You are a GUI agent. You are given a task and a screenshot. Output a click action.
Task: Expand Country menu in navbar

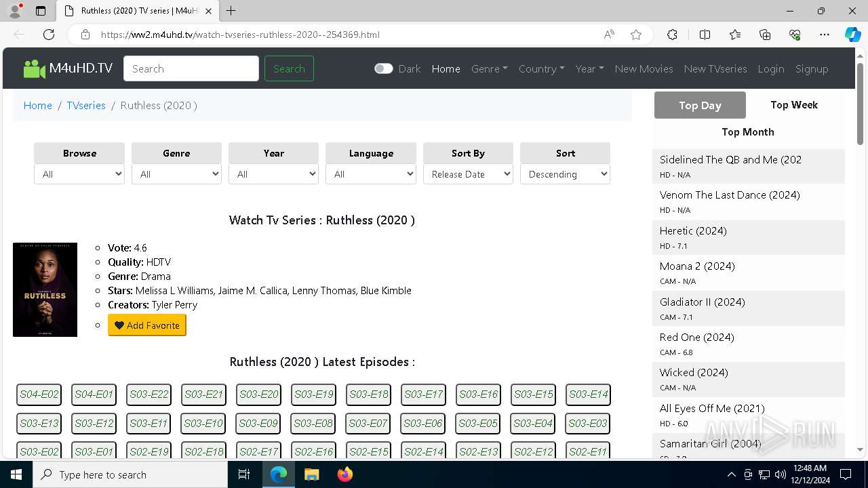[x=542, y=68]
